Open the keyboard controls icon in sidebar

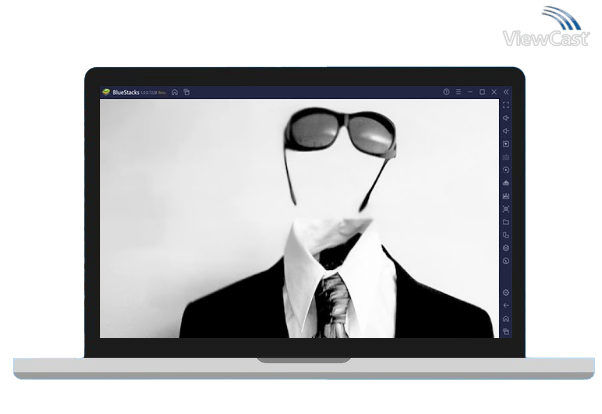(x=506, y=157)
